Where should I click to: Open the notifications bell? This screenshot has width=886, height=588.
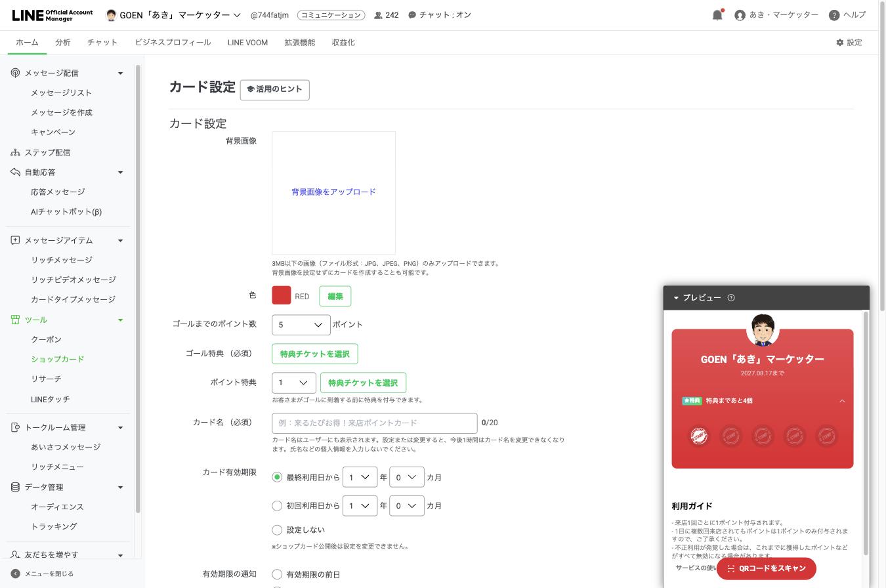click(x=717, y=15)
